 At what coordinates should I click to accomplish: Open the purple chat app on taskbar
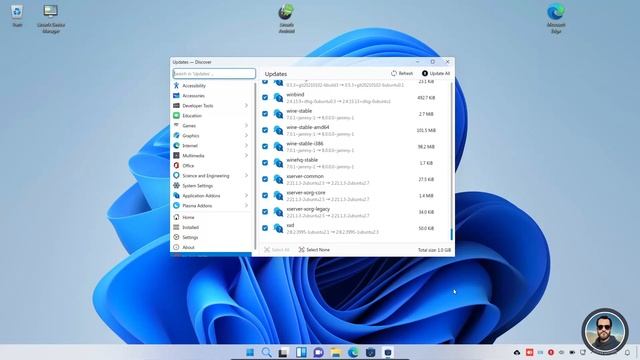[x=318, y=352]
